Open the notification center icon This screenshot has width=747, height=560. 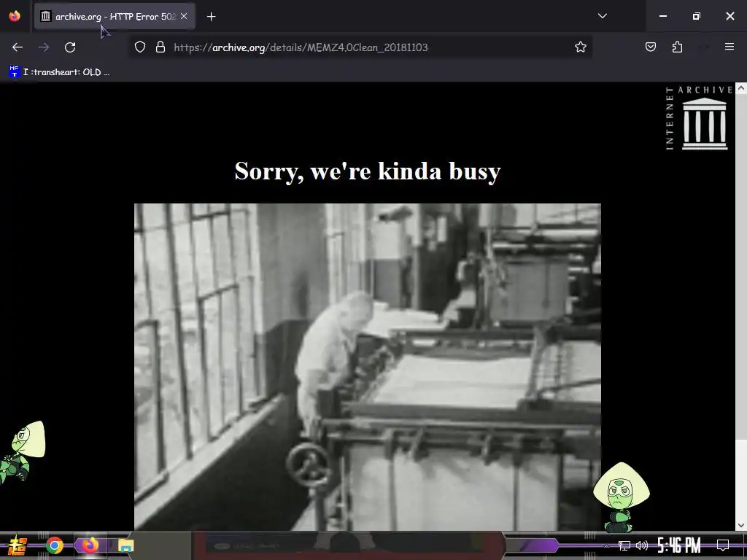723,545
